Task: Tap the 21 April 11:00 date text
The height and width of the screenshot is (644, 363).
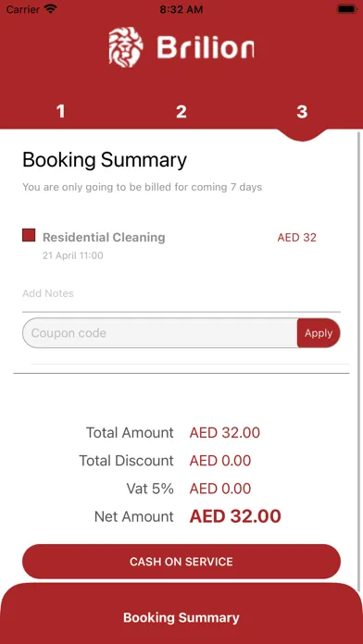Action: (73, 255)
